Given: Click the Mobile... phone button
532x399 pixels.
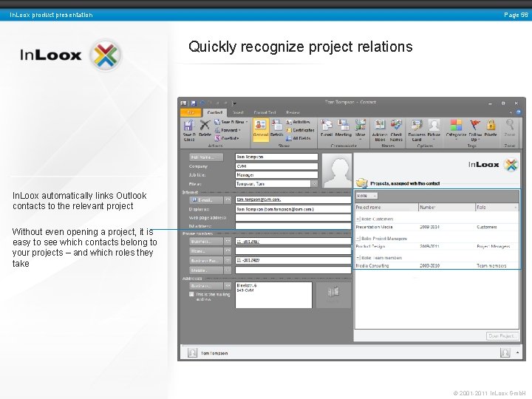Looking at the screenshot, I should [x=206, y=270].
